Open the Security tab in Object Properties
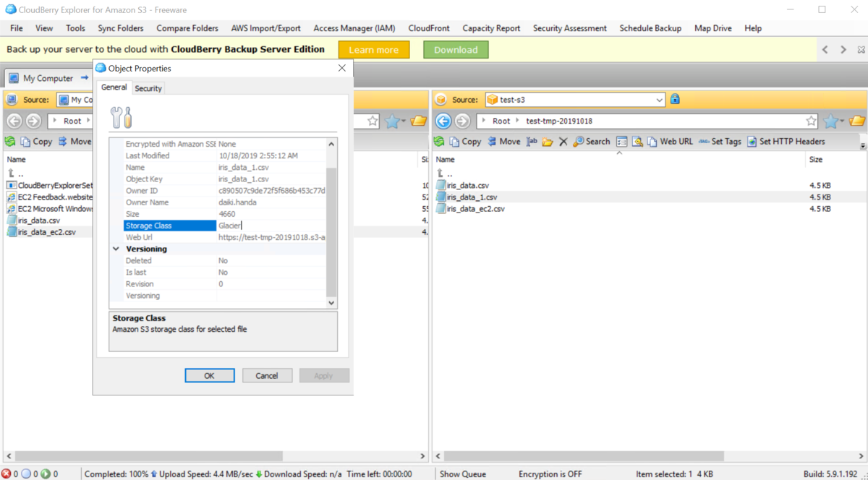The image size is (868, 480). click(x=148, y=88)
